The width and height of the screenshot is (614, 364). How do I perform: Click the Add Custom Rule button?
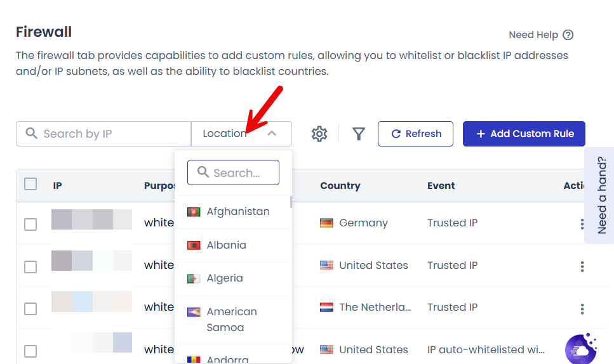[x=524, y=134]
